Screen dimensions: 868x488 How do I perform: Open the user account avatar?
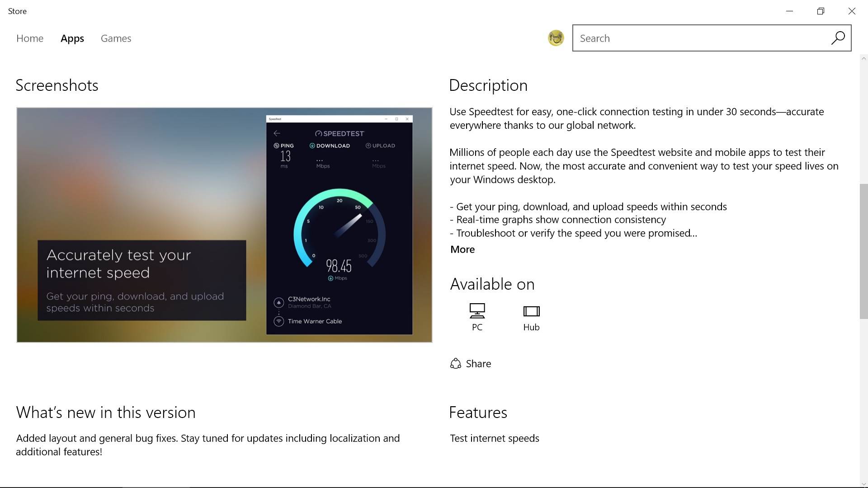(556, 38)
